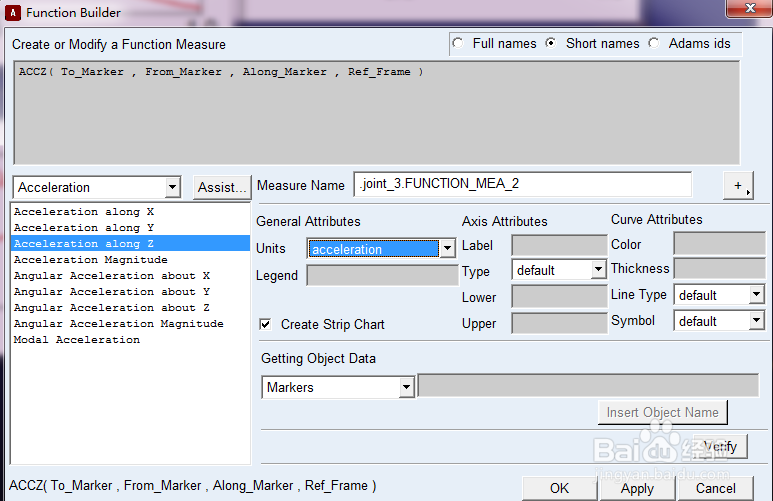
Task: Select 'Angular Acceleration about X'
Action: pyautogui.click(x=131, y=276)
